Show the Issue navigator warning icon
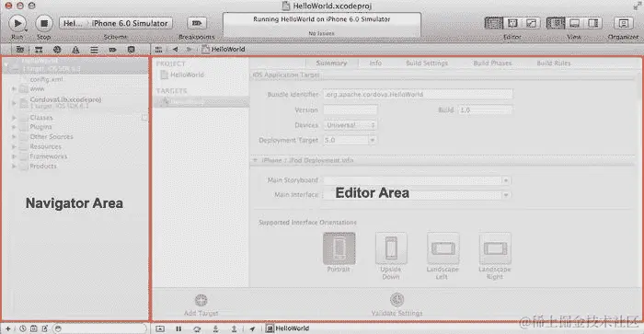 [x=75, y=50]
